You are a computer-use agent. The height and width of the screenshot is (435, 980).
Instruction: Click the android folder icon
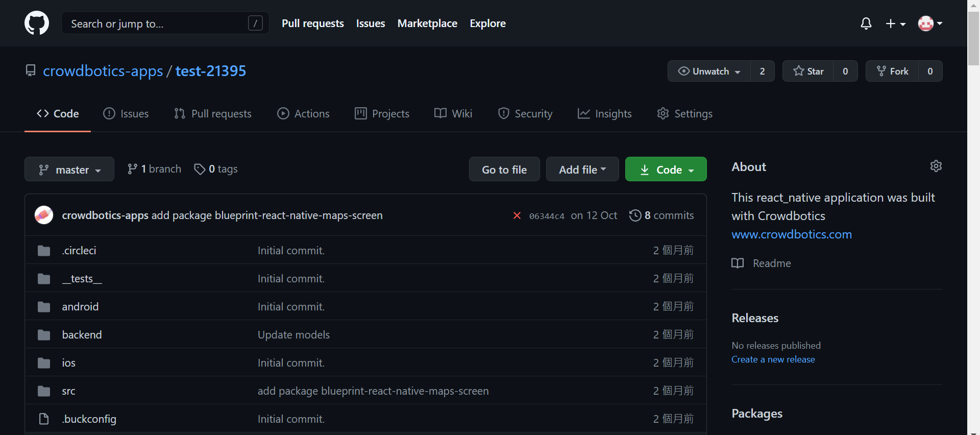(44, 307)
